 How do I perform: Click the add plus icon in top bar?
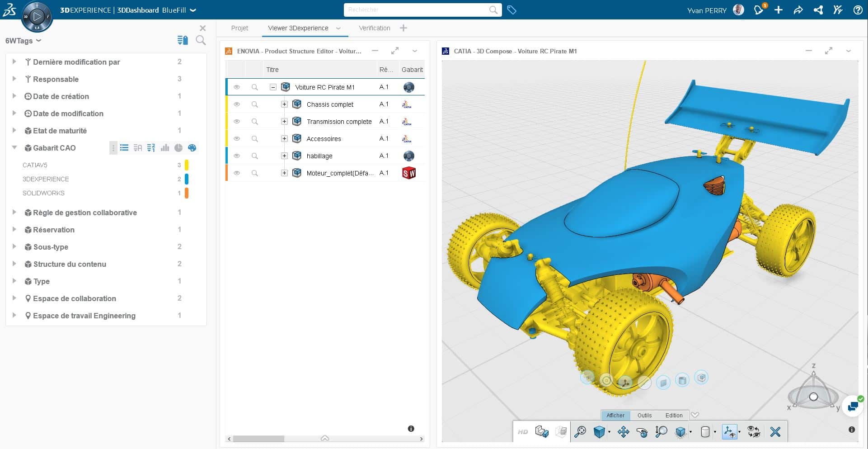[x=778, y=10]
